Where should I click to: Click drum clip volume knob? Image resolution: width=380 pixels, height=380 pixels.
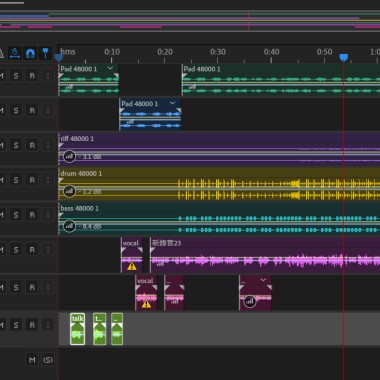(69, 191)
